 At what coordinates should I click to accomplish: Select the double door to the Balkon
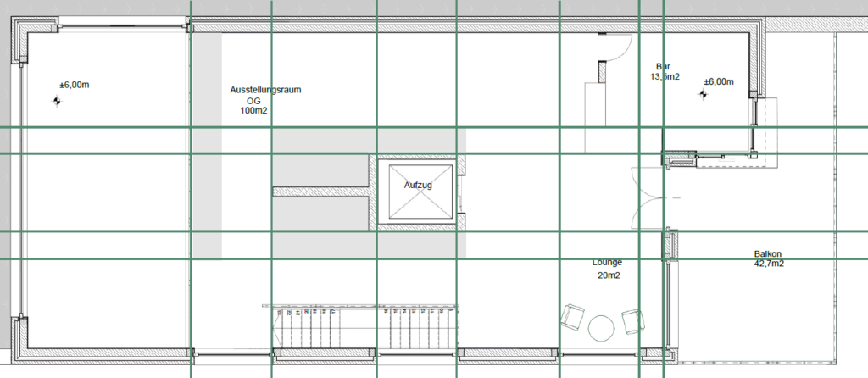tap(646, 197)
